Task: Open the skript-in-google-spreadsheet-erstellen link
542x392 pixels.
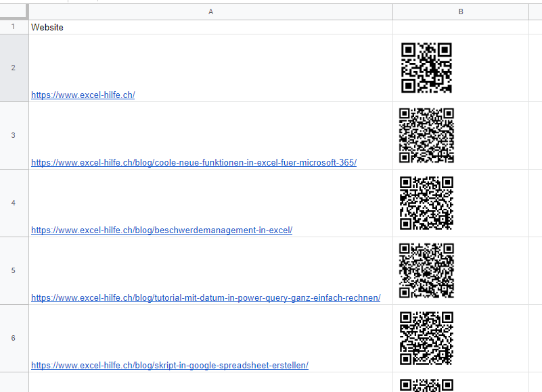Action: (169, 365)
